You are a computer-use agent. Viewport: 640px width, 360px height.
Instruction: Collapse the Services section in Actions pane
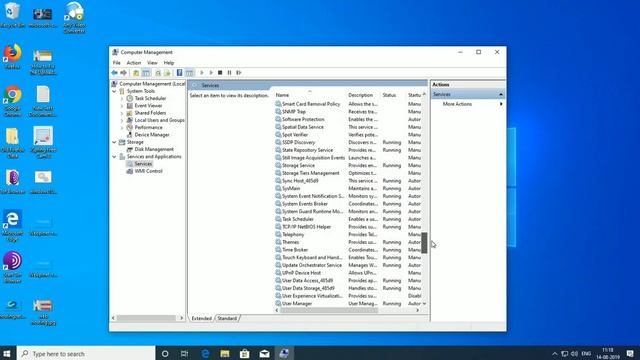501,95
